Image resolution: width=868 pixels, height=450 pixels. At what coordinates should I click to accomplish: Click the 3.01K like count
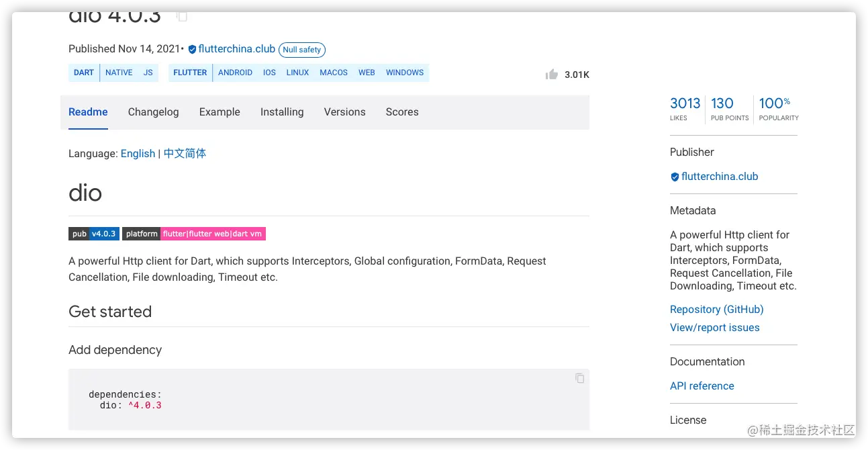click(577, 75)
